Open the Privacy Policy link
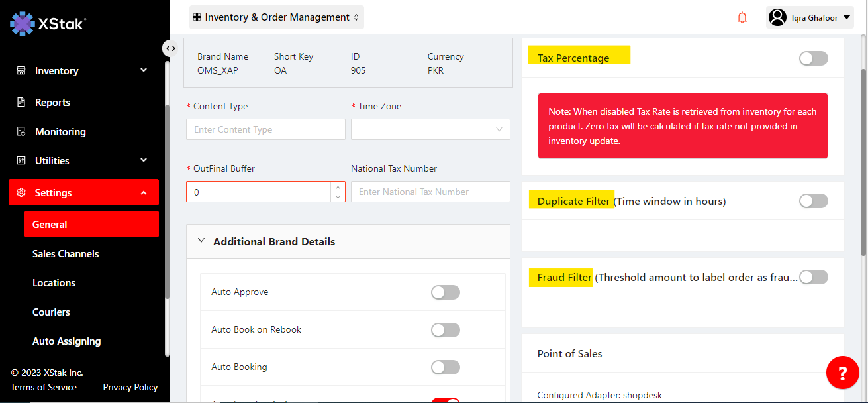This screenshot has height=403, width=868. tap(130, 387)
